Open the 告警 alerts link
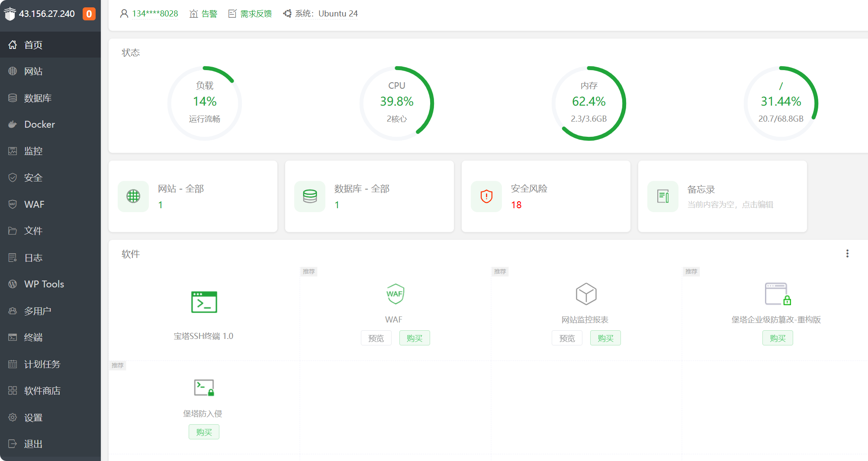The width and height of the screenshot is (868, 461). tap(209, 14)
